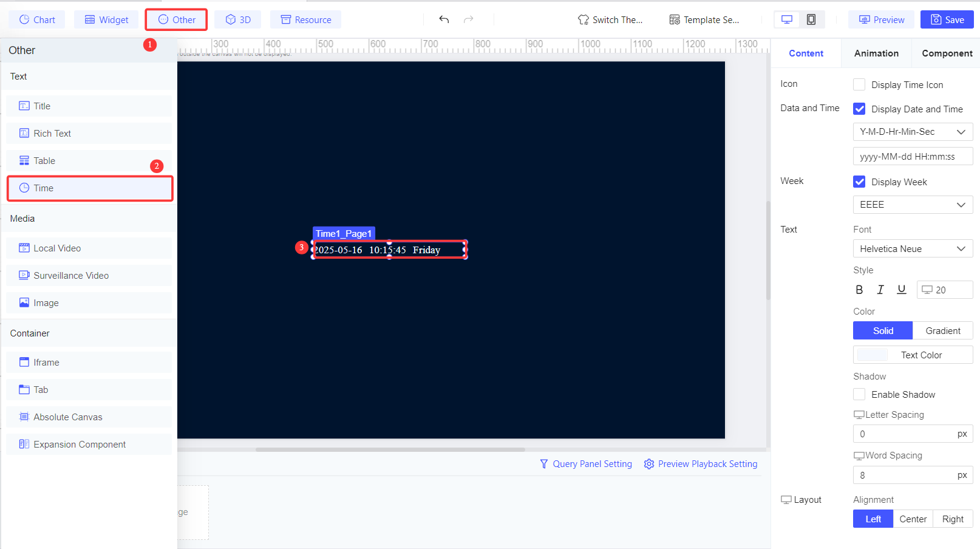Open the 3D menu
This screenshot has height=549, width=980.
click(238, 19)
